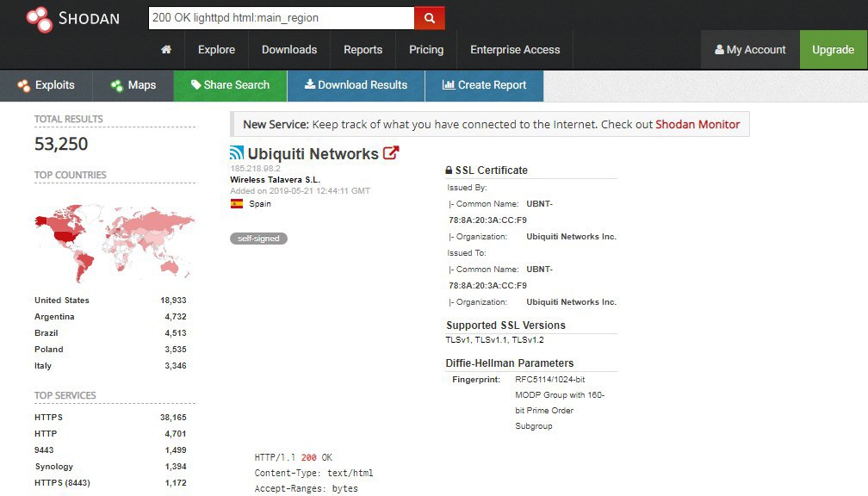The height and width of the screenshot is (496, 868).
Task: Open the Downloads menu item
Action: pyautogui.click(x=289, y=49)
